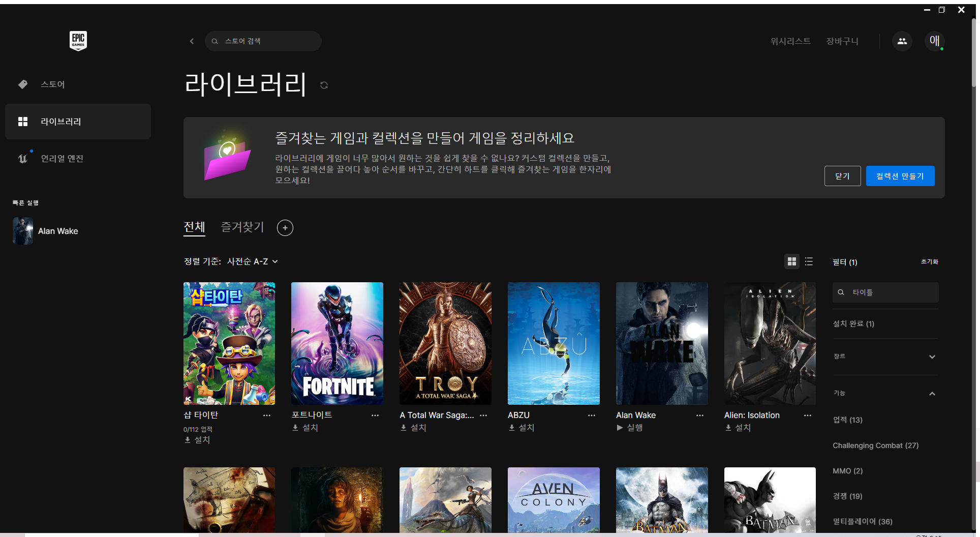Open the Aven Colony game cover

pos(554,500)
